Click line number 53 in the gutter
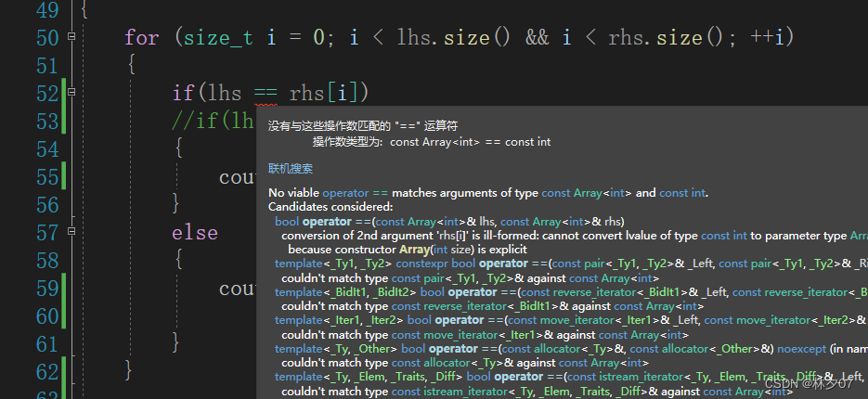 (47, 122)
